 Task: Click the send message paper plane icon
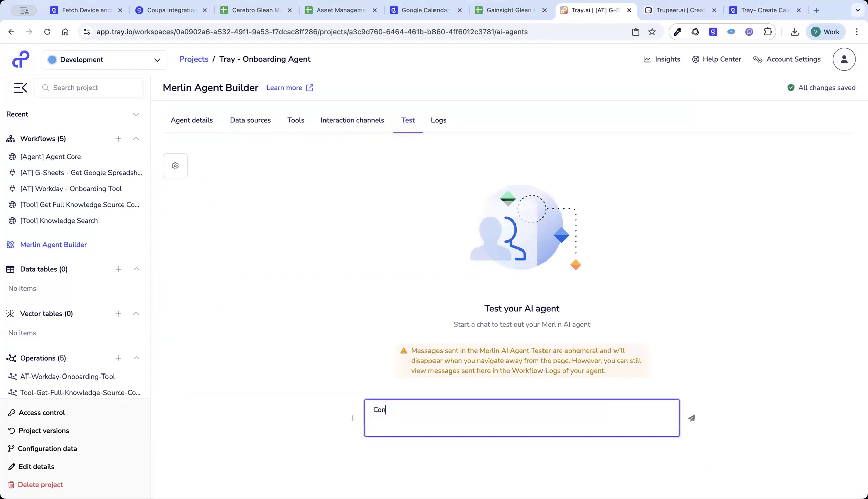692,418
